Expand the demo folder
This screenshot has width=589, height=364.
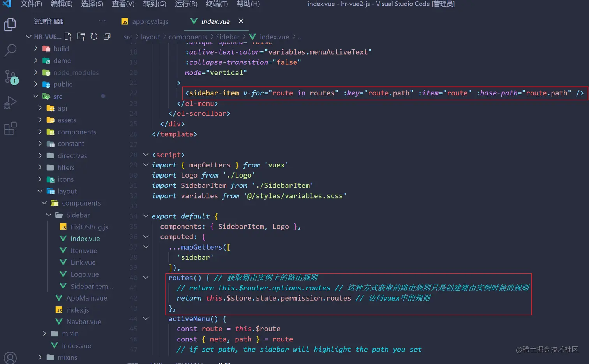point(62,61)
